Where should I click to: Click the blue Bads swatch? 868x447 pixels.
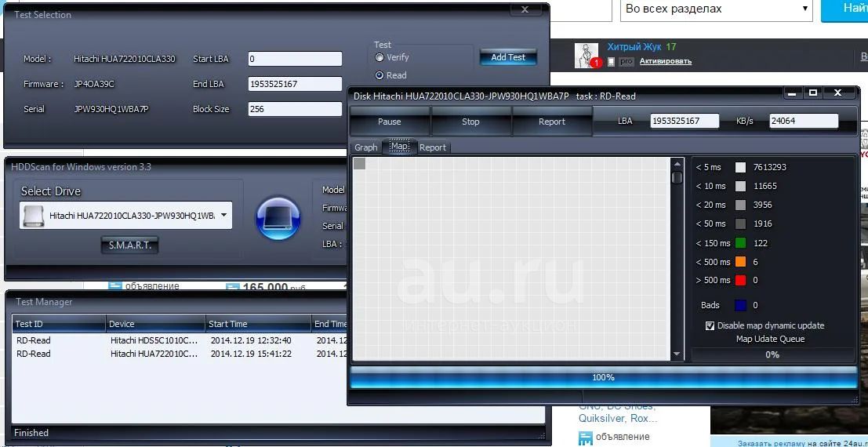[740, 305]
